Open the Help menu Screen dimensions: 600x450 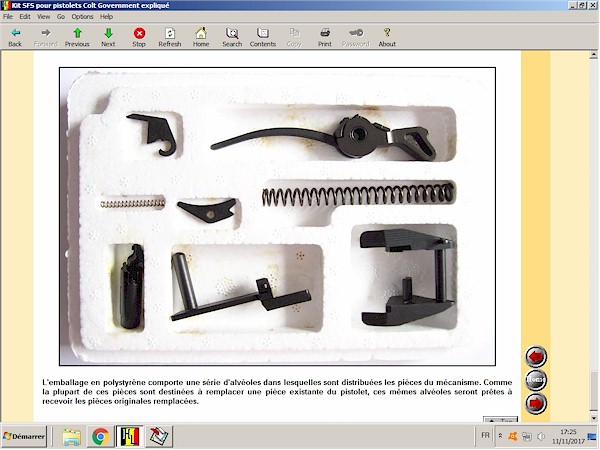(106, 16)
